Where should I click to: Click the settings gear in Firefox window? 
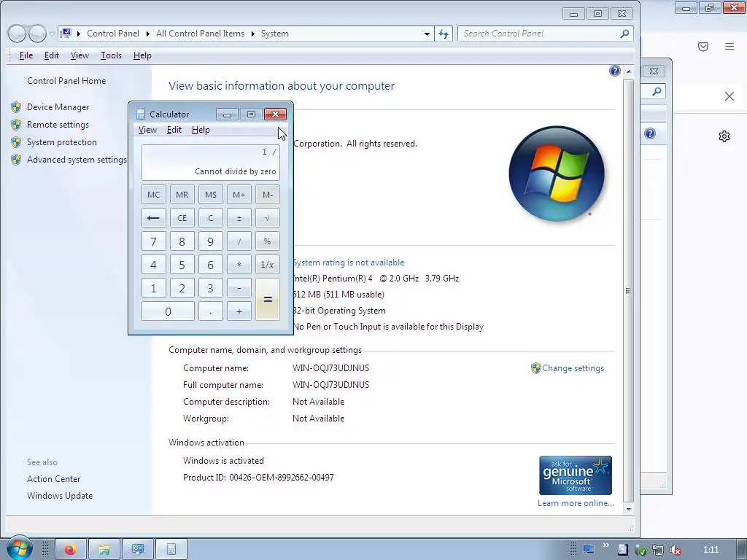pyautogui.click(x=724, y=136)
